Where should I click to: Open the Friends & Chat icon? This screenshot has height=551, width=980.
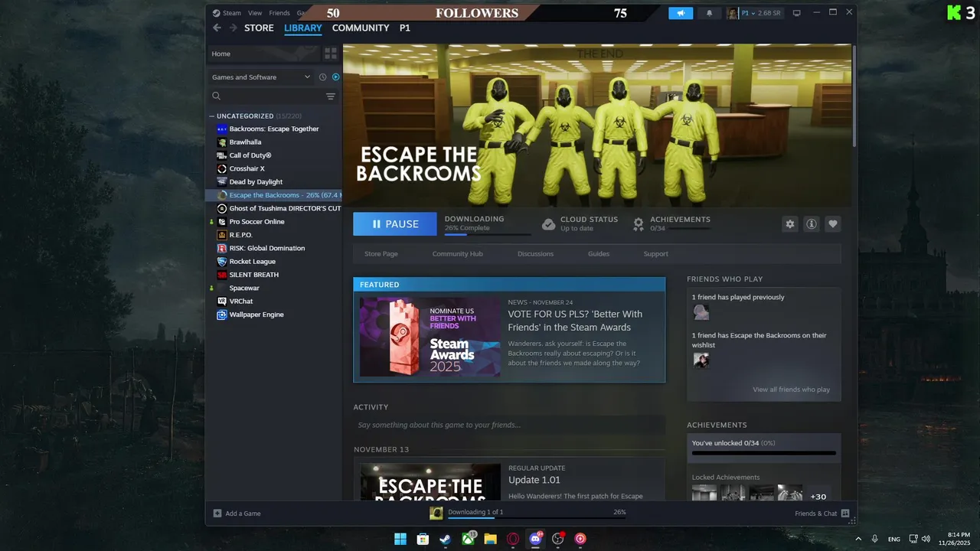(x=845, y=514)
